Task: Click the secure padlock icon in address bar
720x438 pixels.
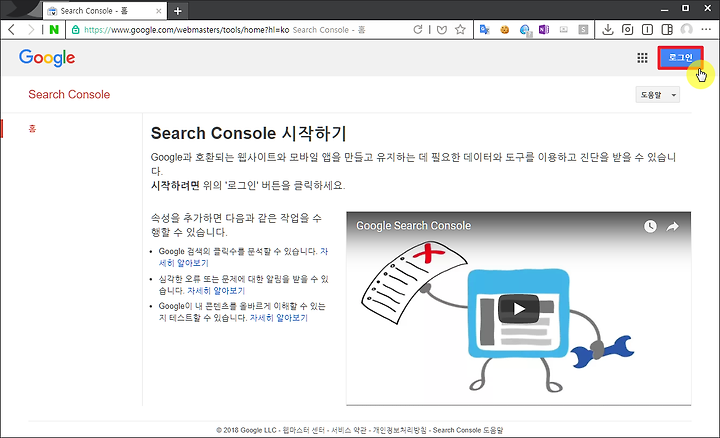Action: [75, 30]
